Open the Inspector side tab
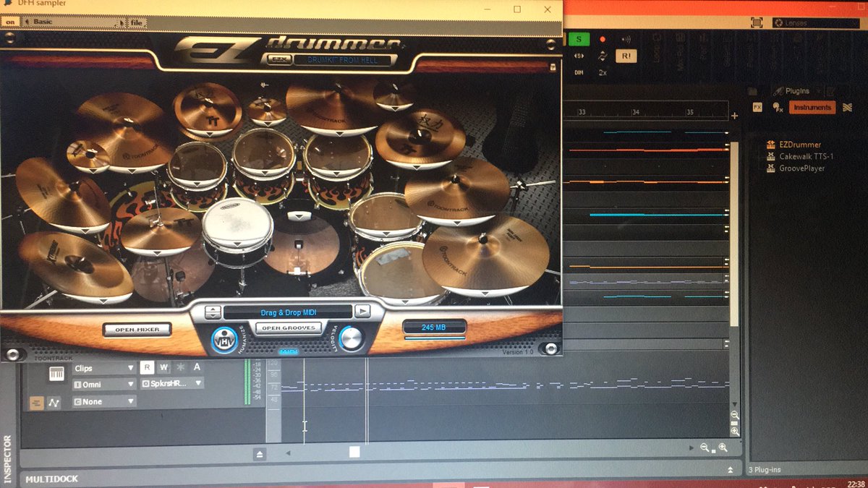The image size is (868, 488). point(9,459)
